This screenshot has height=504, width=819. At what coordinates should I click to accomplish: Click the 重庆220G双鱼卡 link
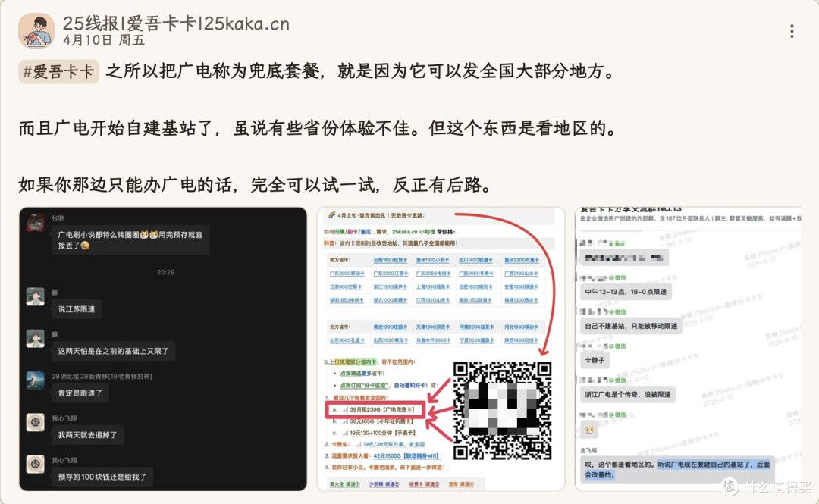point(521,260)
